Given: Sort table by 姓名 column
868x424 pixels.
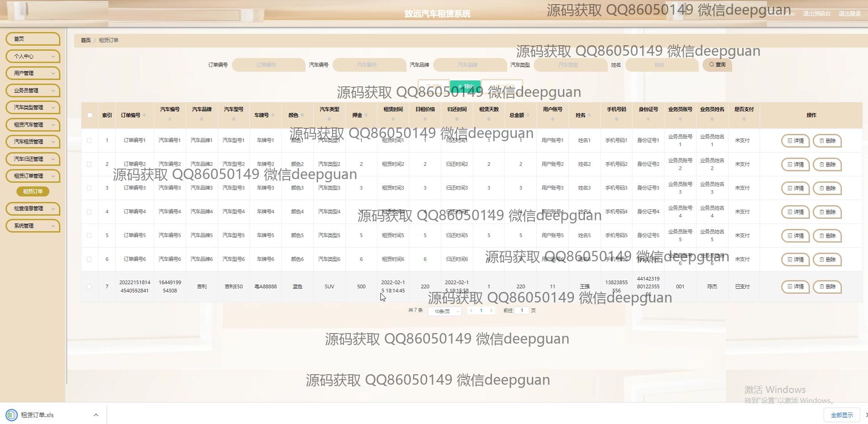Looking at the screenshot, I should click(589, 115).
